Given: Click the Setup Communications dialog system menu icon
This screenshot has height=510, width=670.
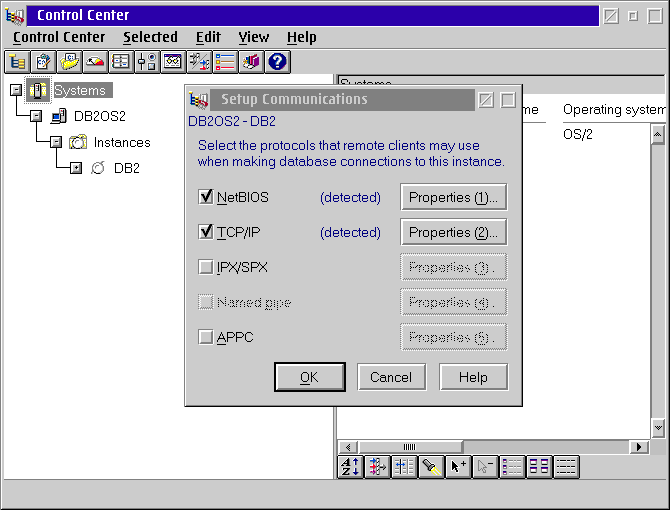Looking at the screenshot, I should coord(198,100).
